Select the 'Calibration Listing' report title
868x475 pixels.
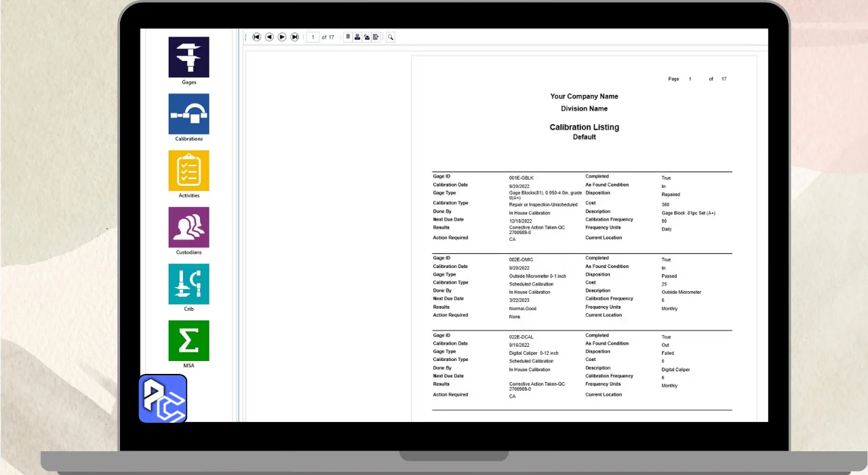pyautogui.click(x=584, y=127)
